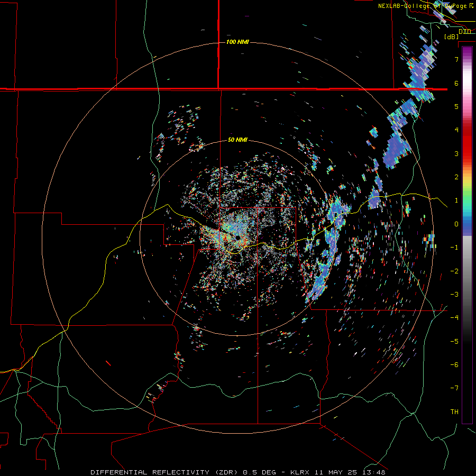The width and height of the screenshot is (476, 476).
Task: Click the '-4' value on the color scale
Action: coord(454,318)
